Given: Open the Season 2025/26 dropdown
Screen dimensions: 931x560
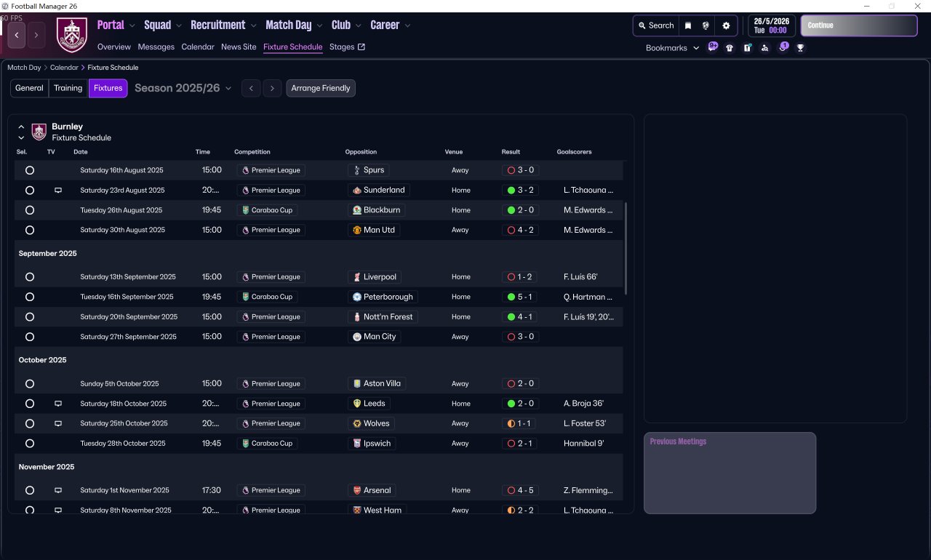Looking at the screenshot, I should 183,88.
